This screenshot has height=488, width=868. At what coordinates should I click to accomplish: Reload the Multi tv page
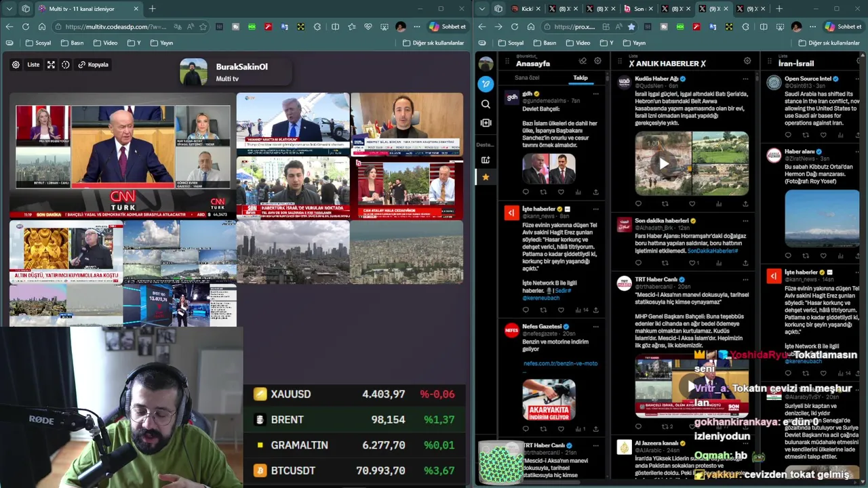click(x=26, y=26)
